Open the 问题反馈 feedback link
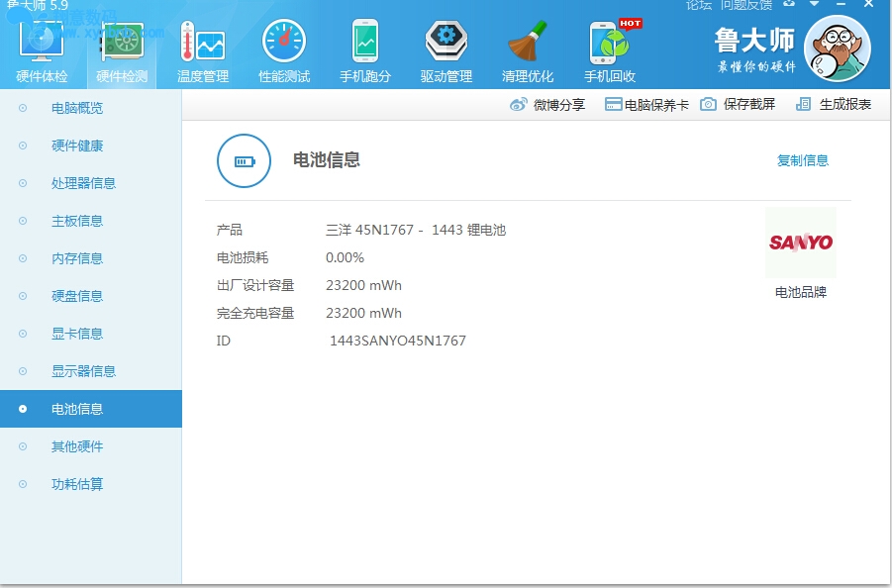892x588 pixels. pyautogui.click(x=745, y=5)
